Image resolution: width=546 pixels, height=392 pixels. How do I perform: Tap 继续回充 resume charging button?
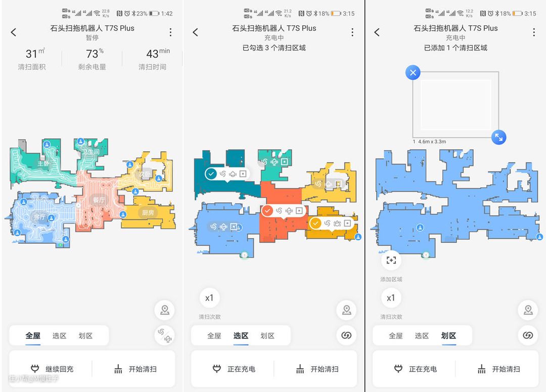pos(52,369)
